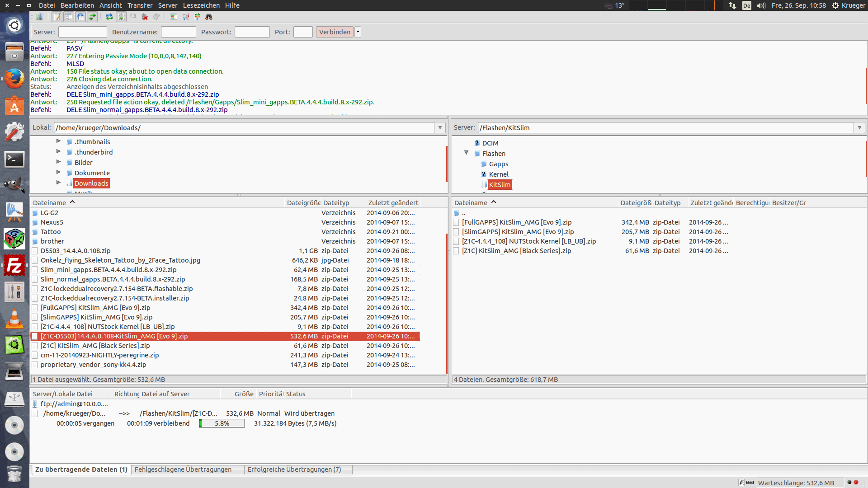This screenshot has height=488, width=868.
Task: Expand the Bilder folder node
Action: pos(58,162)
